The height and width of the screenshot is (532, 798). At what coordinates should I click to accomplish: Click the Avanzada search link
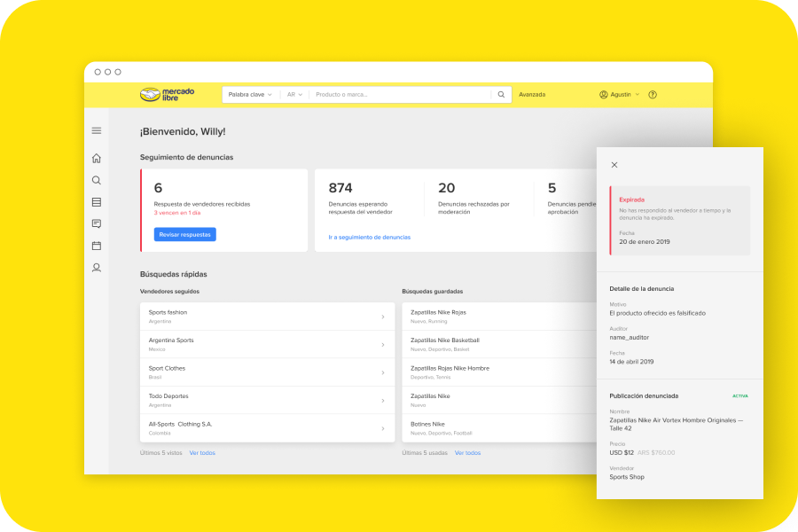click(532, 95)
